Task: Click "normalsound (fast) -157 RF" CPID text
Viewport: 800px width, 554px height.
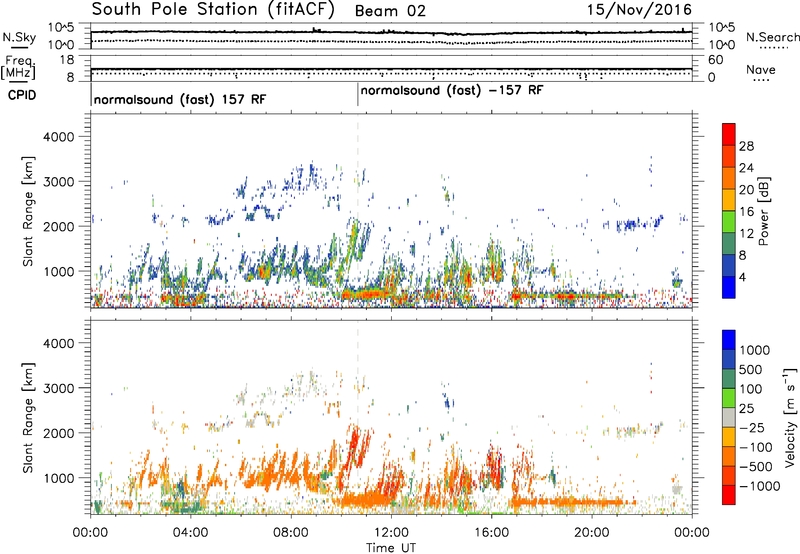Action: pos(452,91)
